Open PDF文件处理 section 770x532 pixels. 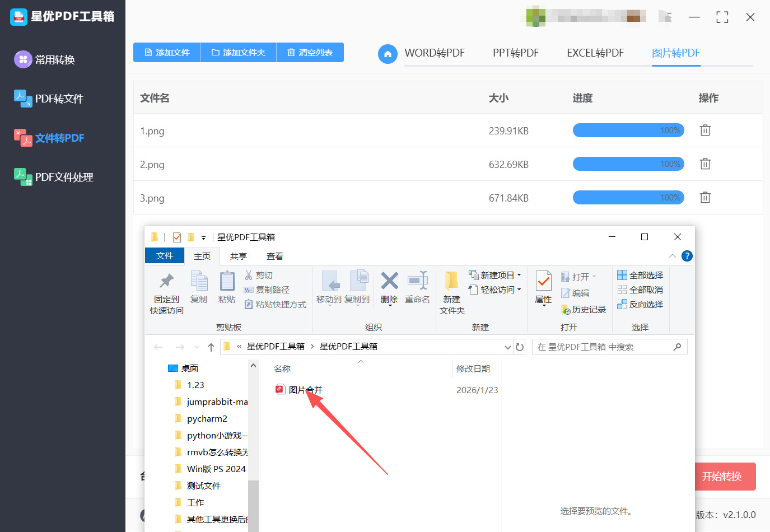point(54,177)
